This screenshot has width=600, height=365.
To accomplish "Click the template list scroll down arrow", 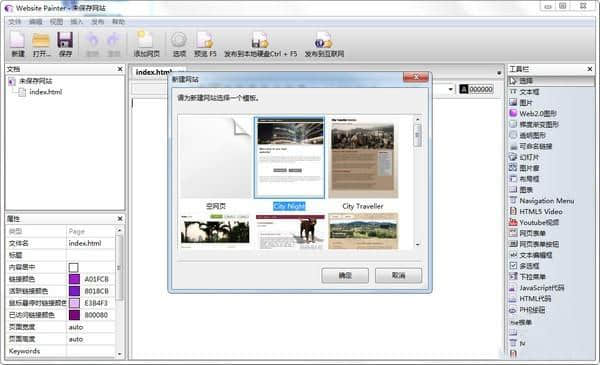I will [x=417, y=244].
